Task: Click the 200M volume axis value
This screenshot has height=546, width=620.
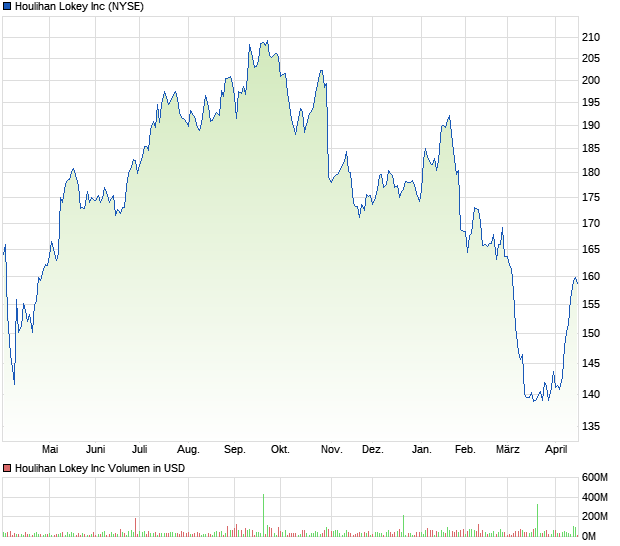Action: tap(594, 516)
